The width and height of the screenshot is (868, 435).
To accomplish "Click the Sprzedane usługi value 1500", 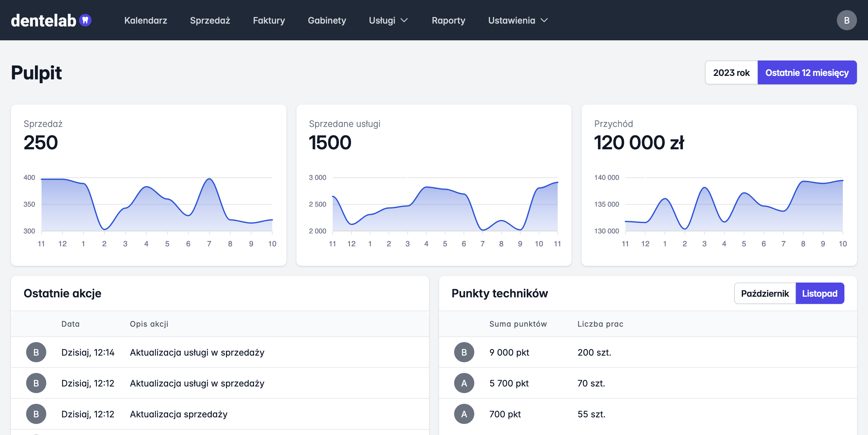I will [x=330, y=142].
